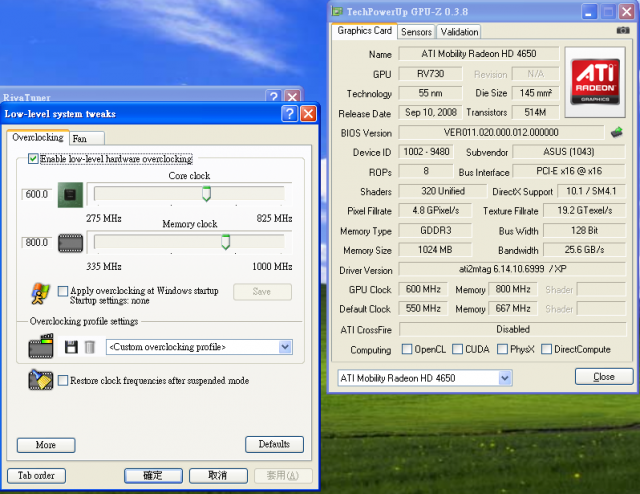Click the disabled Save button

pyautogui.click(x=262, y=292)
